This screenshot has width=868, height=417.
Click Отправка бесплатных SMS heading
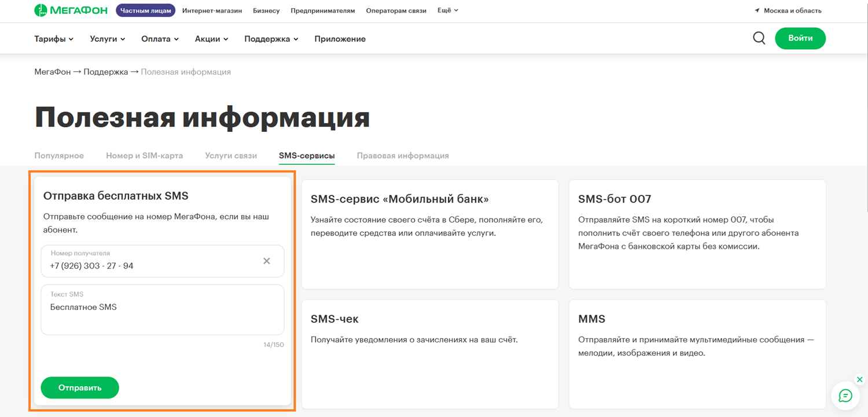tap(116, 195)
